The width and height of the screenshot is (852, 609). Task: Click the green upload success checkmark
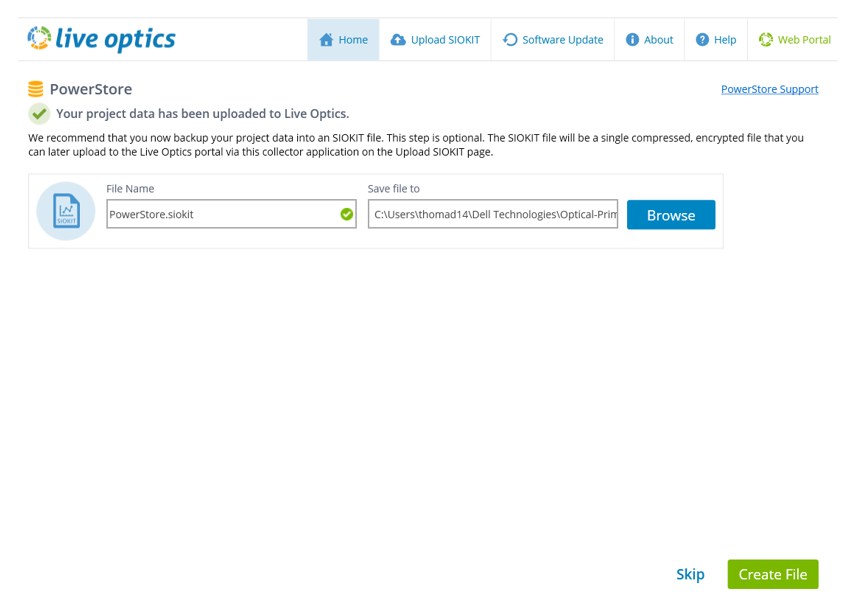pos(39,113)
